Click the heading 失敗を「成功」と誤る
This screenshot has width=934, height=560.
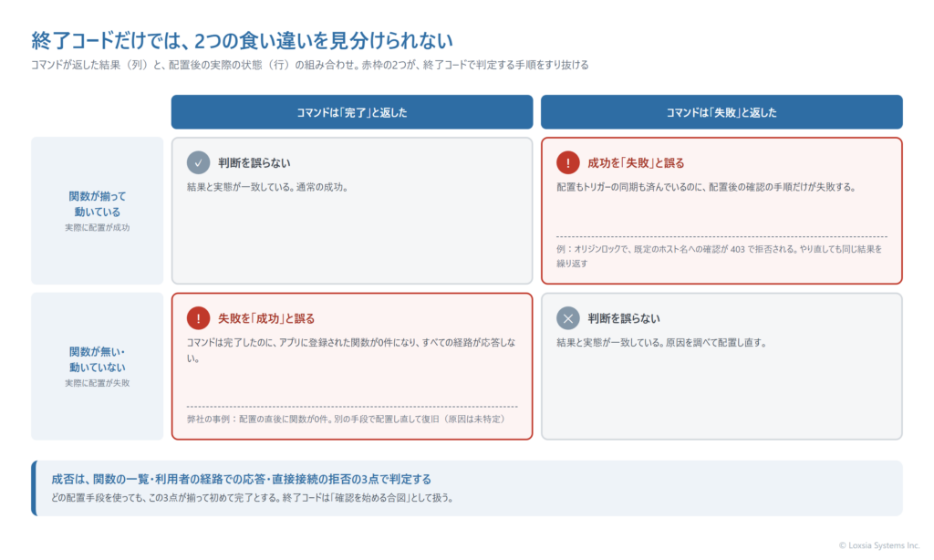coord(266,318)
